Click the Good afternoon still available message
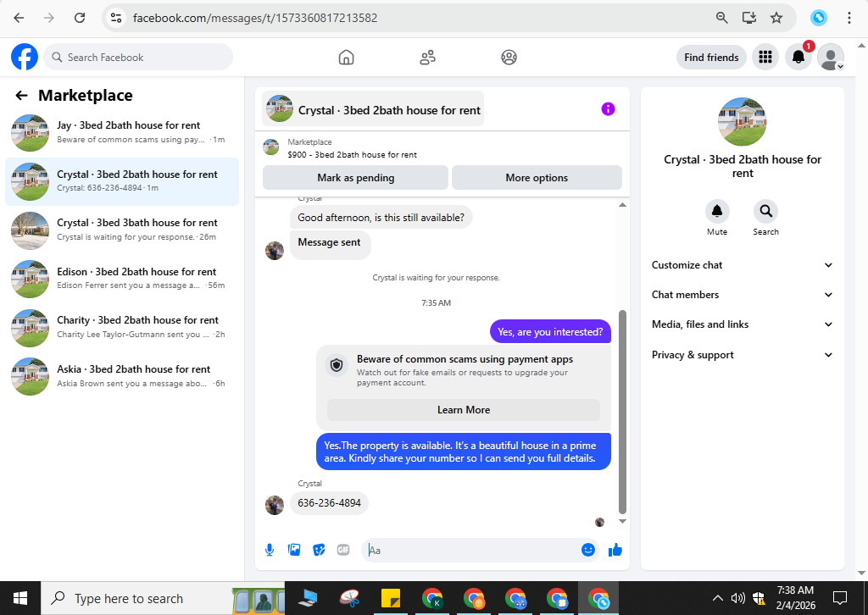The height and width of the screenshot is (615, 868). click(381, 218)
